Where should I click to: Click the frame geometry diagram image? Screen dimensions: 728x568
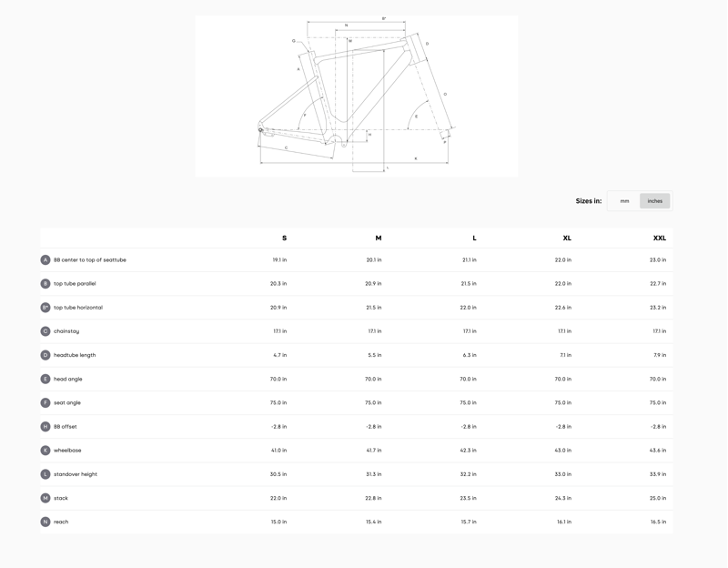(x=357, y=96)
